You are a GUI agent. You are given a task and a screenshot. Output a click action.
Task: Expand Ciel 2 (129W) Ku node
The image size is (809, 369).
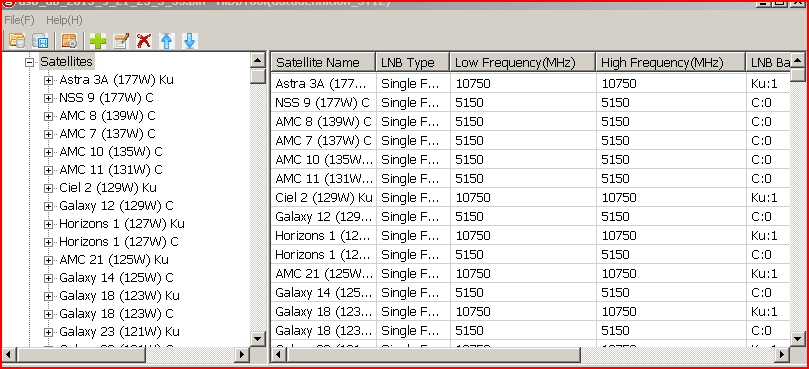pyautogui.click(x=48, y=188)
